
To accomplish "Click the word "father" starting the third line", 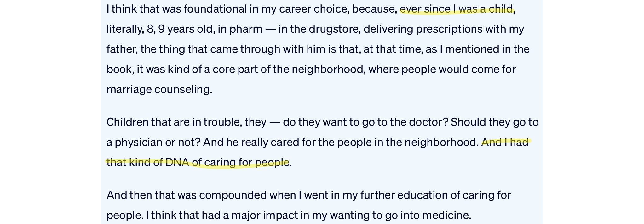I will tap(122, 49).
